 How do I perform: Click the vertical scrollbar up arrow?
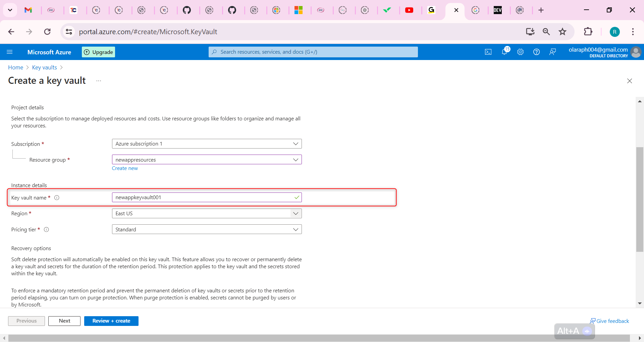point(640,101)
